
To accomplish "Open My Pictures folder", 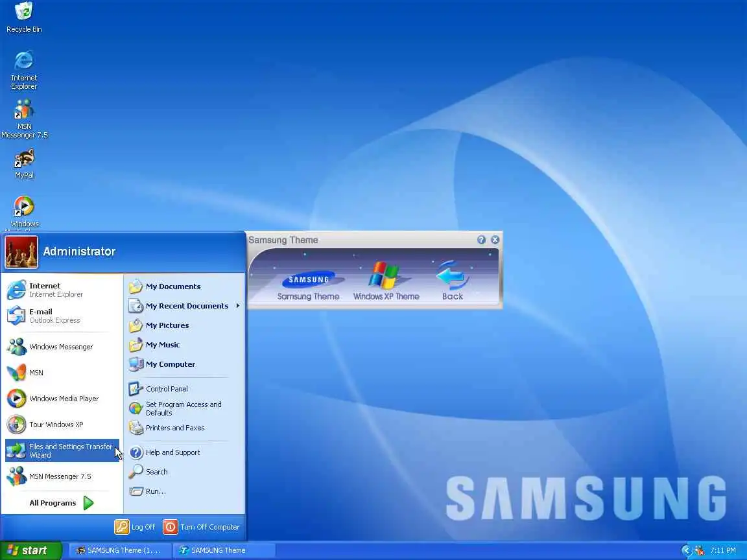I will 184,325.
